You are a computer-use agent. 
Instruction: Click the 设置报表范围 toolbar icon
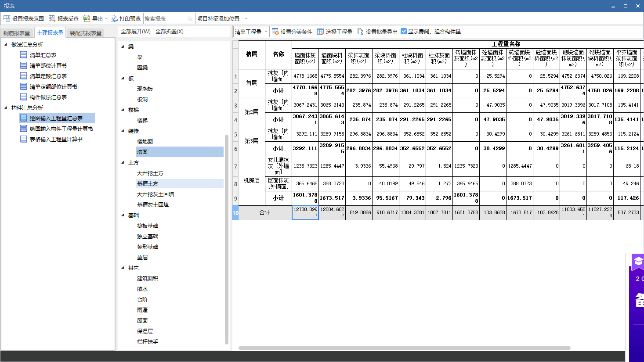7,18
